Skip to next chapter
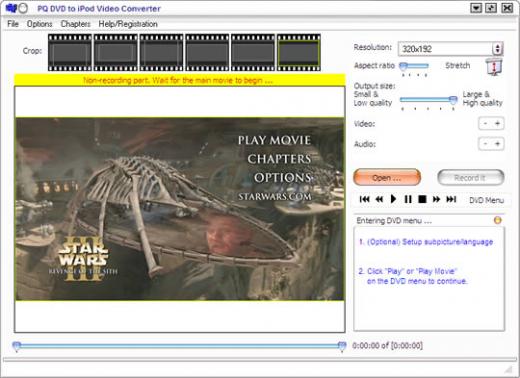This screenshot has height=378, width=520. pyautogui.click(x=451, y=199)
